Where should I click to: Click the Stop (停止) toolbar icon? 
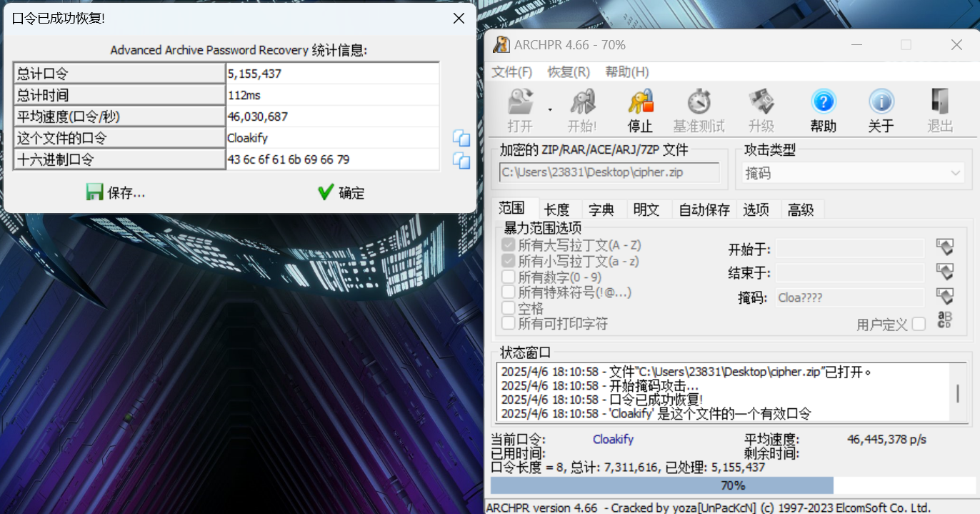coord(641,102)
